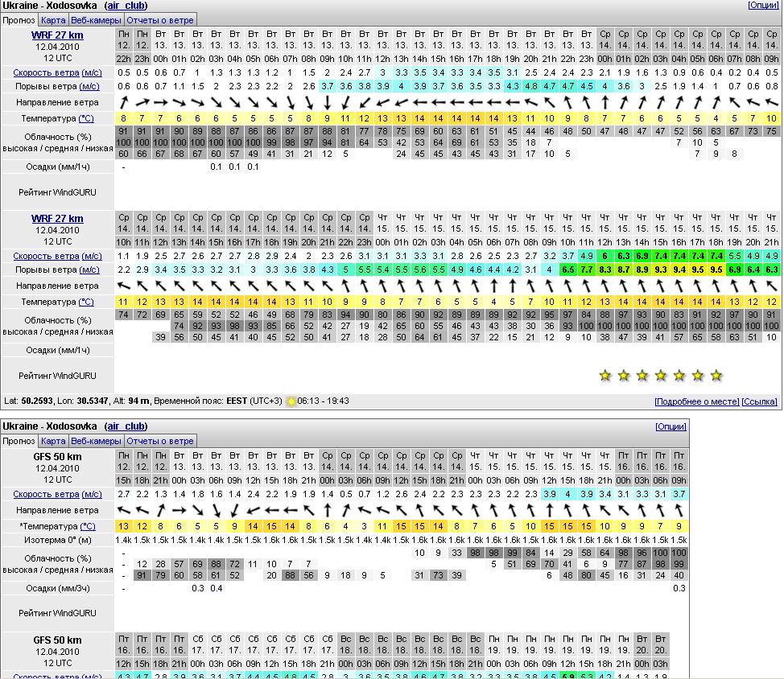Click first wind direction arrow in top WRF table

point(124,103)
